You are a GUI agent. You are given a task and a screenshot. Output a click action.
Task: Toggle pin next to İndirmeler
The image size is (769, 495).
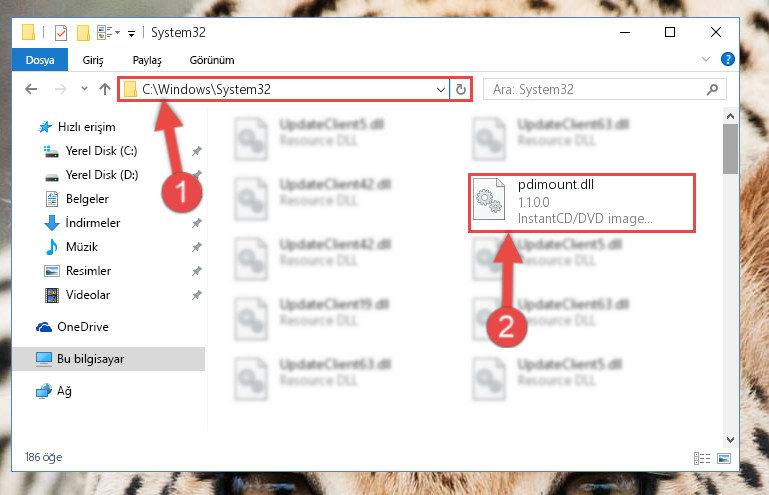(x=197, y=223)
